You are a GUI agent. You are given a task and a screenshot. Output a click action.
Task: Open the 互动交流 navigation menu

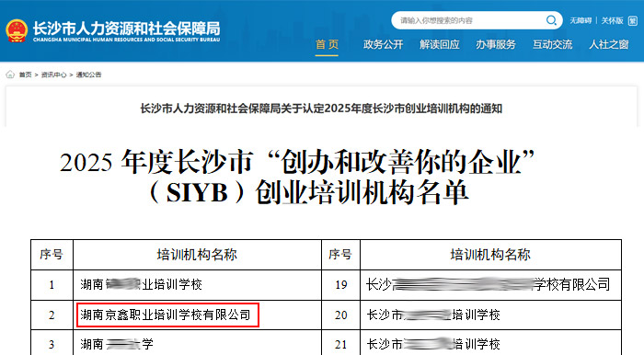(552, 44)
